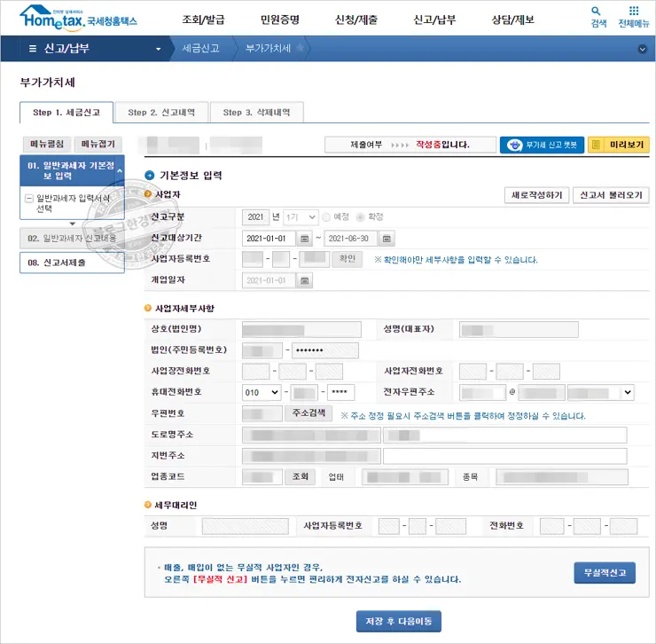This screenshot has width=656, height=644.
Task: Click the chatbot icon on 부가세 신고 챗봇
Action: [514, 145]
